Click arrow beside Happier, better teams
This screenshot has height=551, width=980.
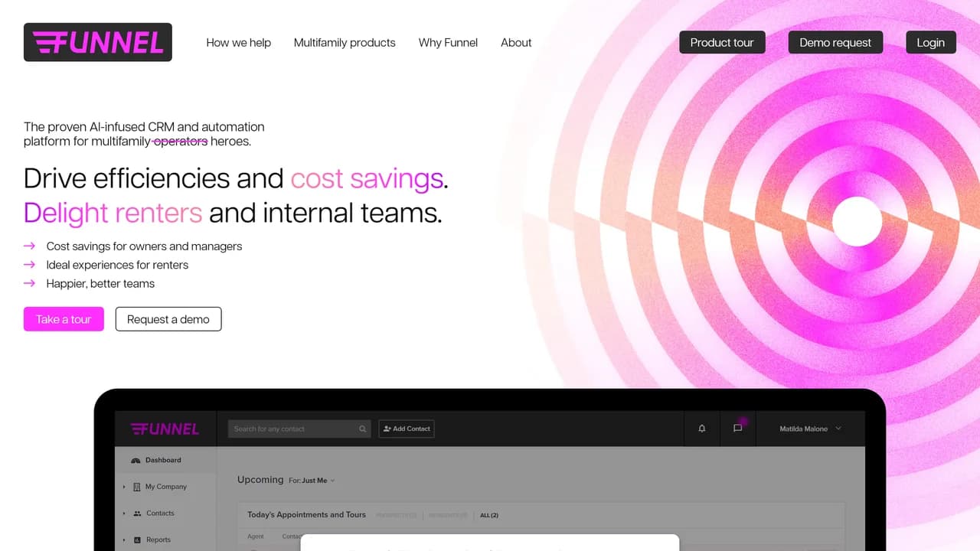click(30, 283)
